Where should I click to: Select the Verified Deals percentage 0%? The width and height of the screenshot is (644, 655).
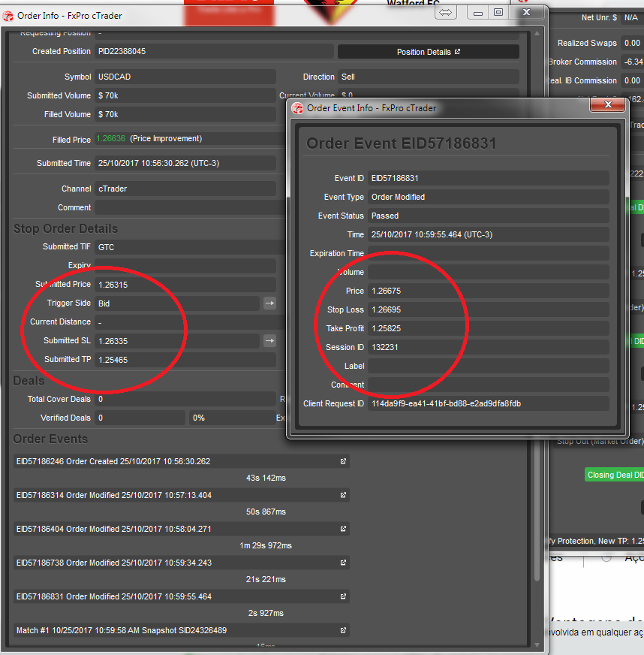(199, 418)
